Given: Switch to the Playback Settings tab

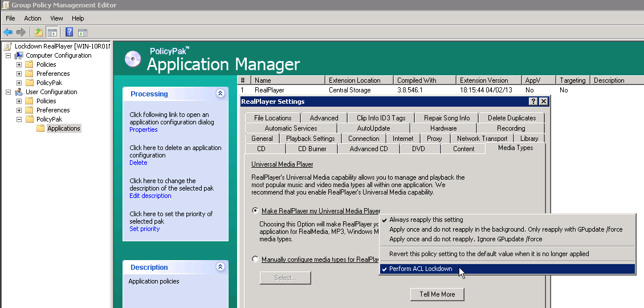Looking at the screenshot, I should pyautogui.click(x=311, y=138).
